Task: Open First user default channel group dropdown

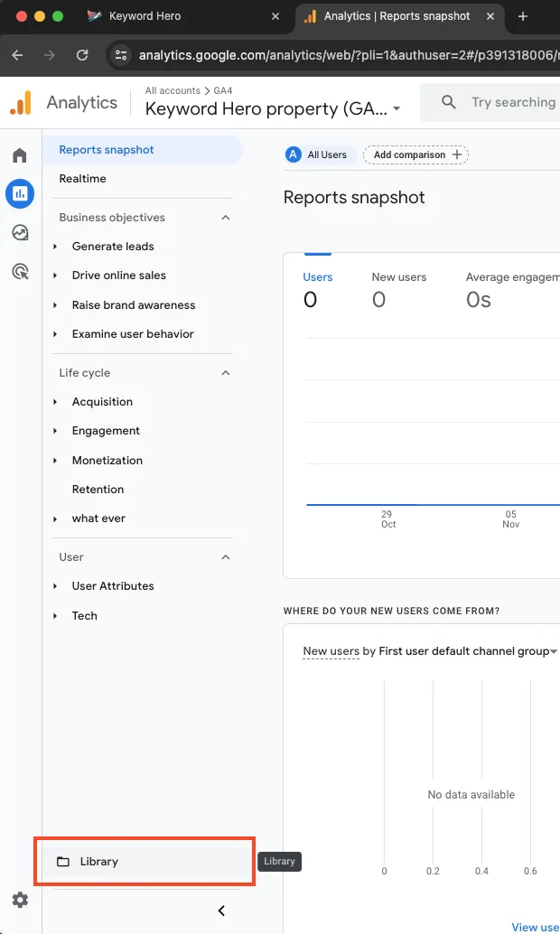Action: tap(554, 651)
